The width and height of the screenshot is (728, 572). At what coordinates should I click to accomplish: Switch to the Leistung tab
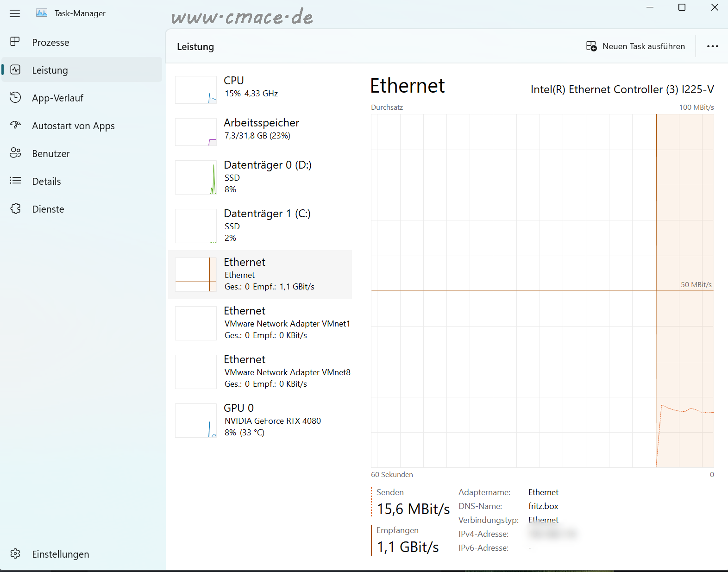pyautogui.click(x=50, y=70)
